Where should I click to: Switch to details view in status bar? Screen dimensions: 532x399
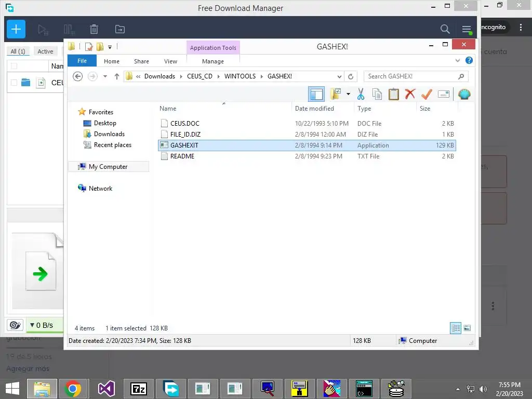pos(455,328)
